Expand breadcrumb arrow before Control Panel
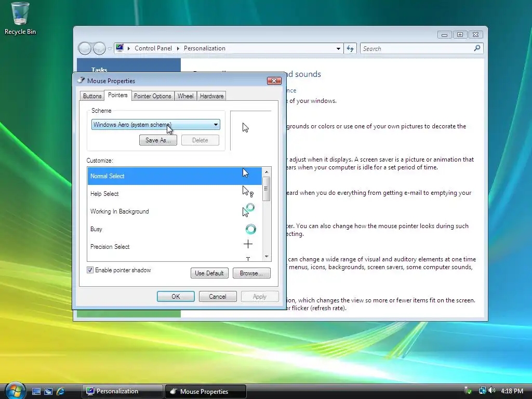The image size is (532, 399). [x=129, y=48]
